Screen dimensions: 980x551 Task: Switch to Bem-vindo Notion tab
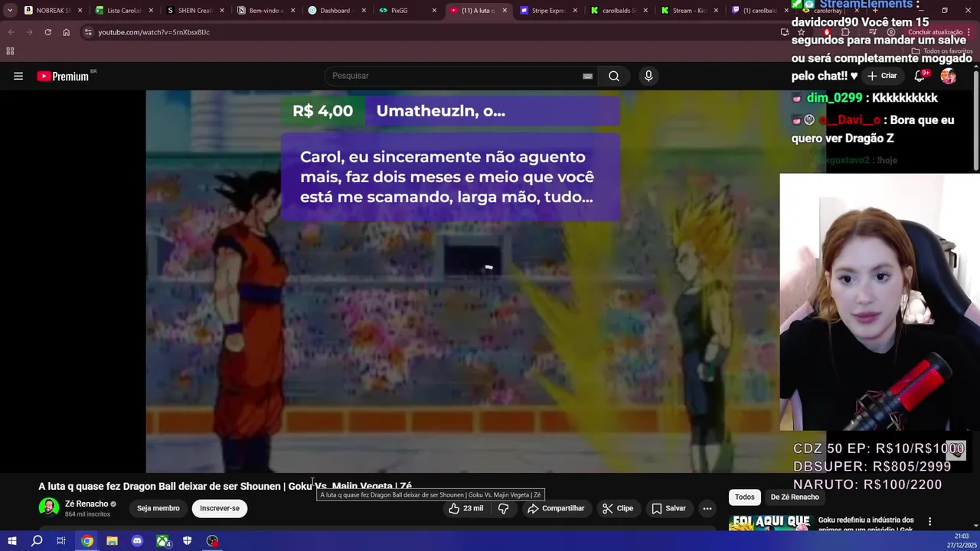[x=264, y=11]
